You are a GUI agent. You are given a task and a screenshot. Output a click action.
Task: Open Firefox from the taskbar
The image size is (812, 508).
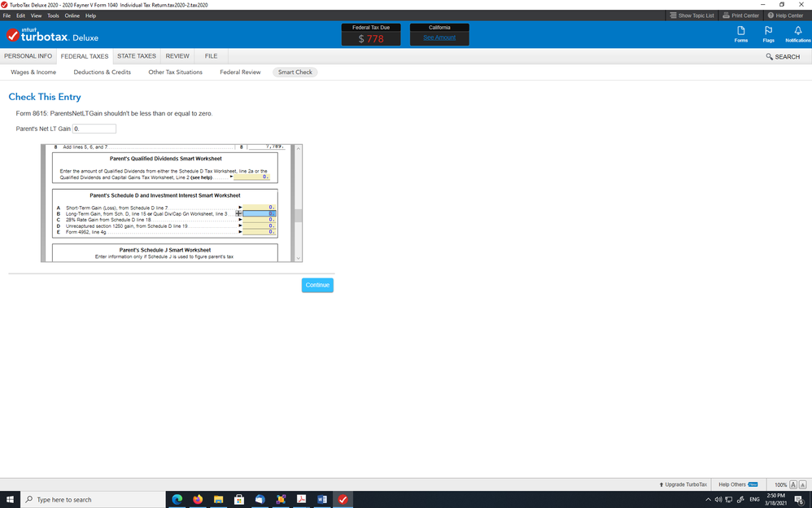[x=198, y=499]
